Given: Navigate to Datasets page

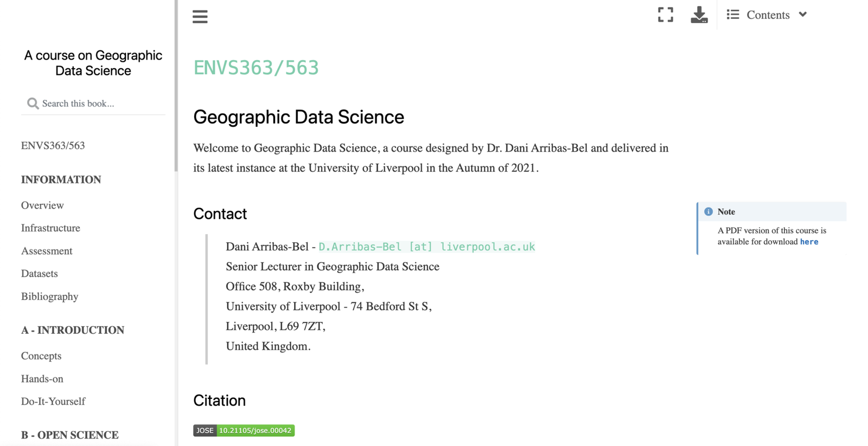Looking at the screenshot, I should (40, 274).
